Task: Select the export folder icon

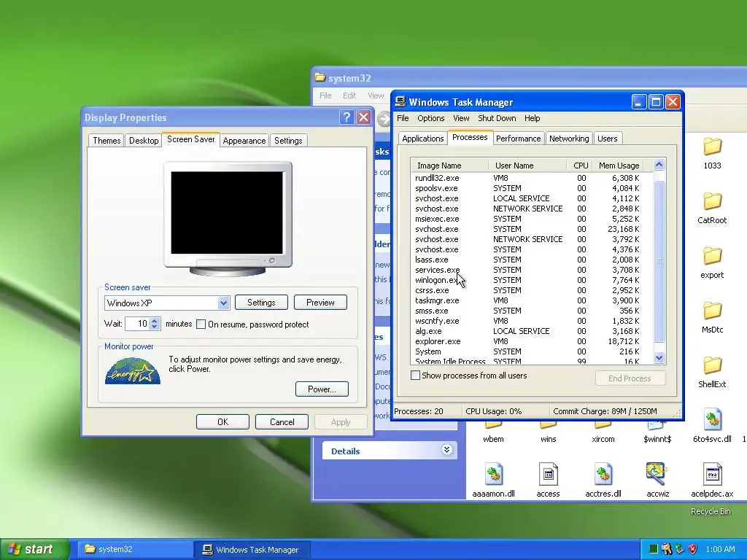Action: pos(712,256)
